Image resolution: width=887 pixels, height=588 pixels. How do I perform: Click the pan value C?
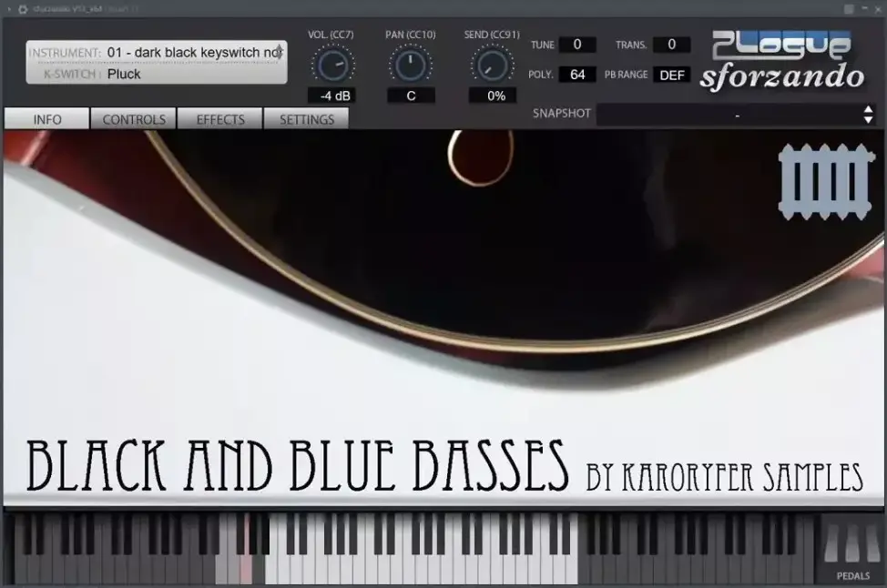412,96
